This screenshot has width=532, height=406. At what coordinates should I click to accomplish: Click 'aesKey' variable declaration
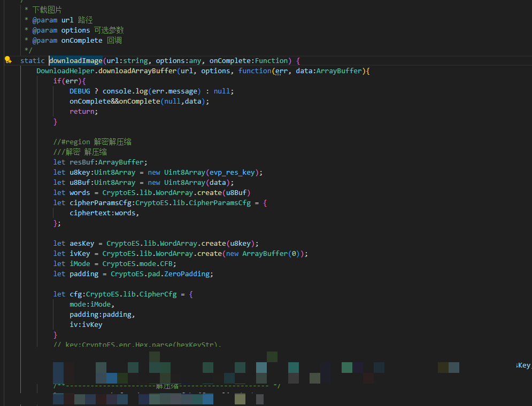[x=82, y=243]
